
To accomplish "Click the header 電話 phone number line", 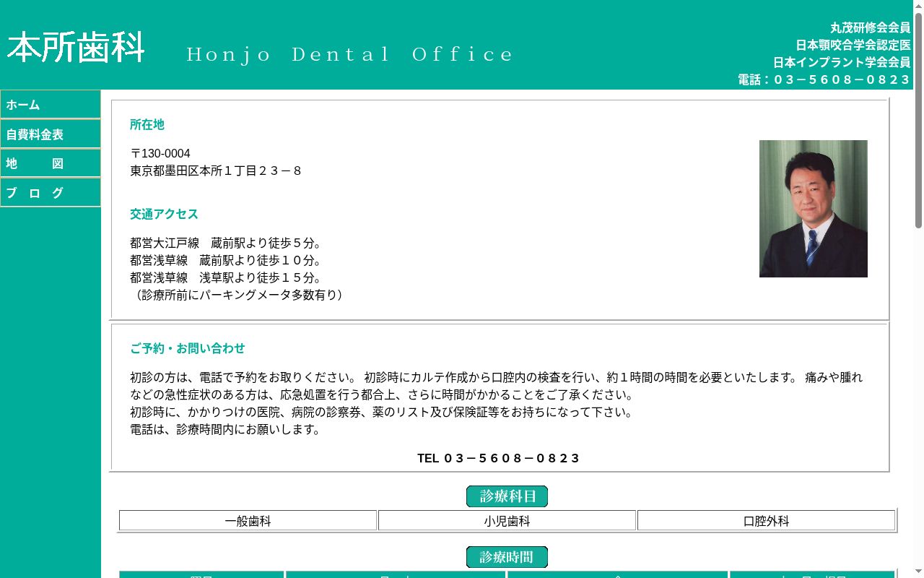I will 824,79.
